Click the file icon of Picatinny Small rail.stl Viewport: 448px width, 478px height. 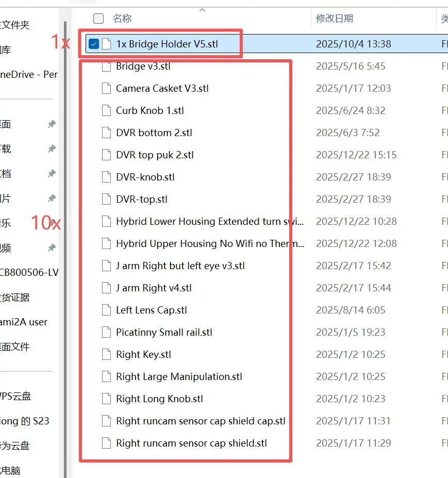click(x=106, y=332)
